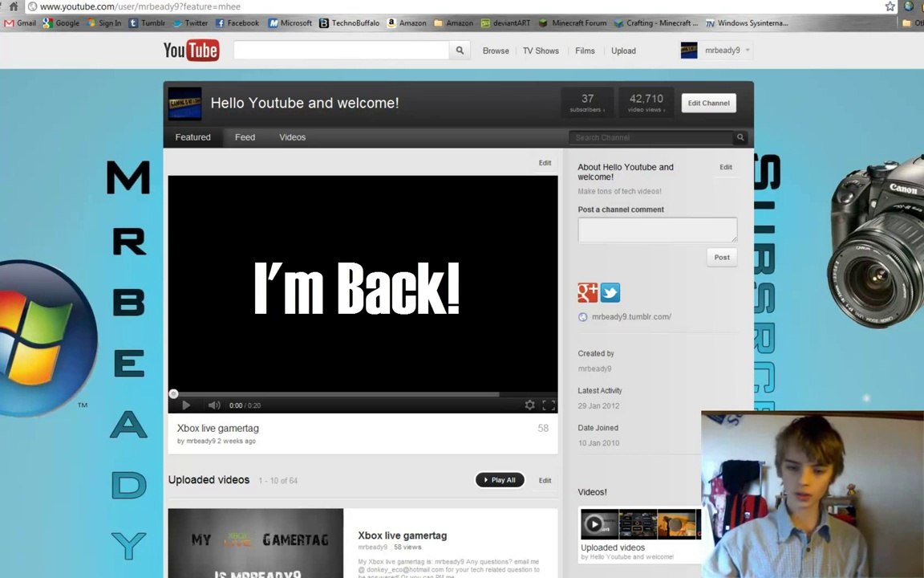Viewport: 924px width, 578px height.
Task: Open the Google+ profile icon
Action: [x=587, y=292]
